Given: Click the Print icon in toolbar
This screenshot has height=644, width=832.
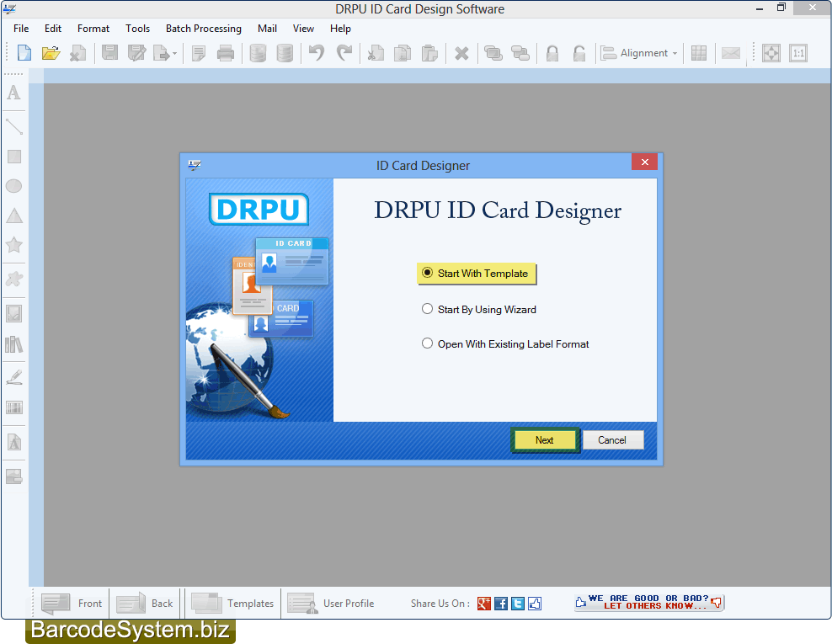Looking at the screenshot, I should click(226, 53).
